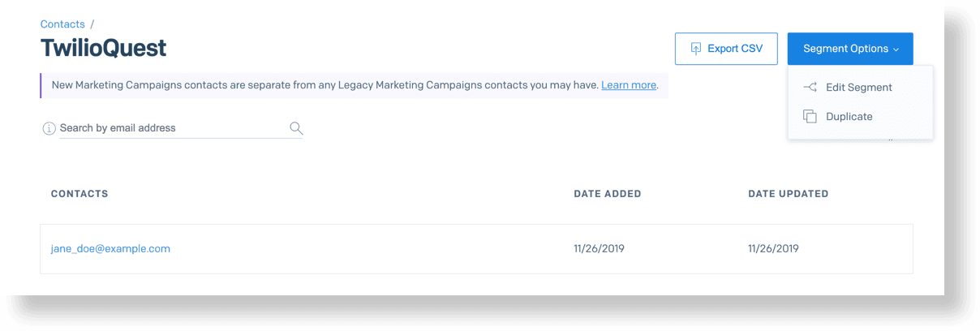Click the Duplicate copy icon
This screenshot has width=980, height=331.
[x=809, y=117]
